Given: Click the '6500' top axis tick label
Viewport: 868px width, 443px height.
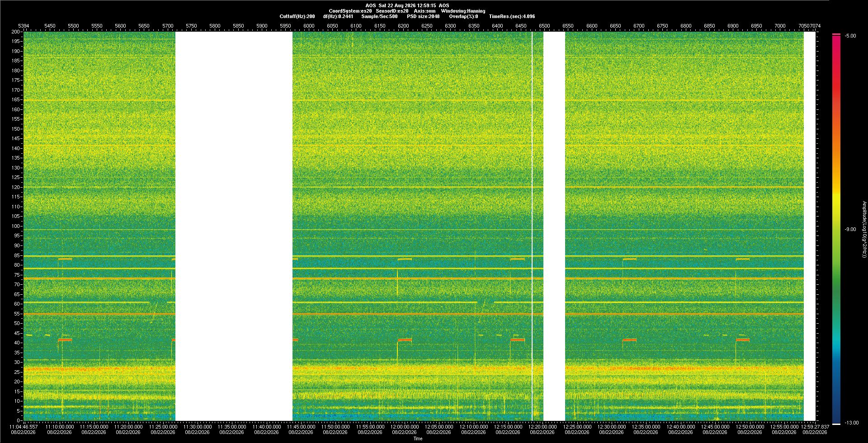Looking at the screenshot, I should coord(544,26).
